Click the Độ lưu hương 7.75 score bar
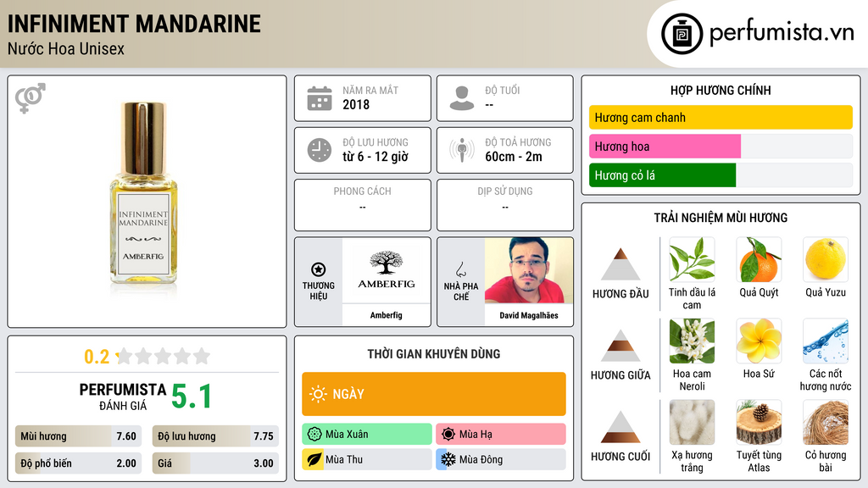The image size is (868, 488). pos(215,436)
